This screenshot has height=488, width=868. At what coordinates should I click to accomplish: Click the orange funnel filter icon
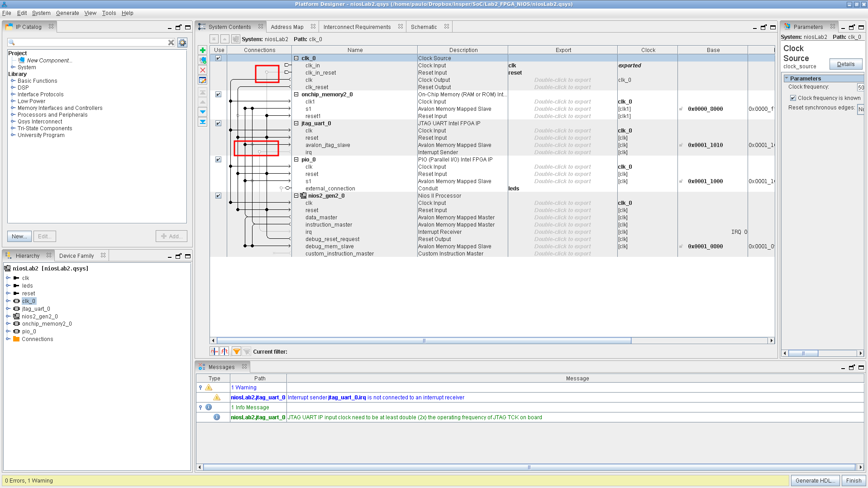tap(236, 351)
